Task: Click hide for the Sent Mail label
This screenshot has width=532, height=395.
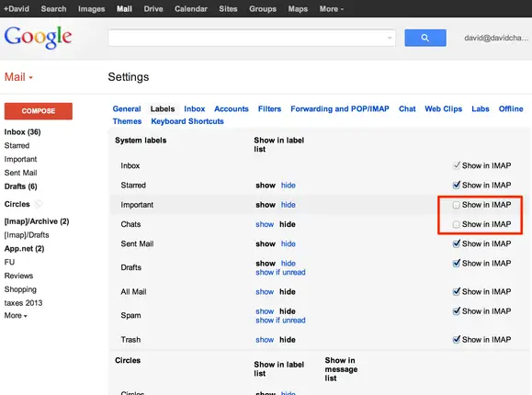Action: (289, 243)
